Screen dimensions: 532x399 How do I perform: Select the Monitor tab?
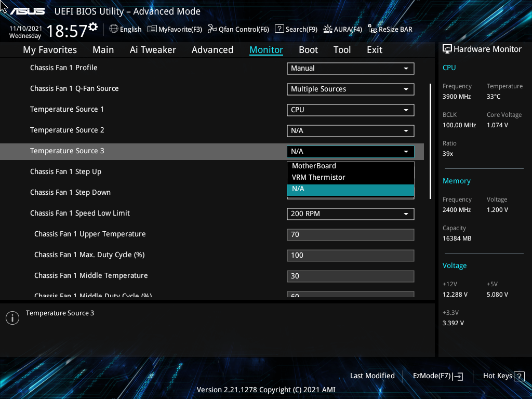(x=267, y=50)
